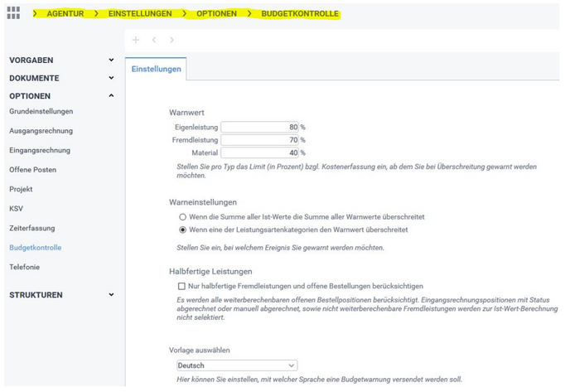Image resolution: width=570 pixels, height=392 pixels.
Task: Expand the STRUKTUREN sidebar section
Action: point(111,295)
